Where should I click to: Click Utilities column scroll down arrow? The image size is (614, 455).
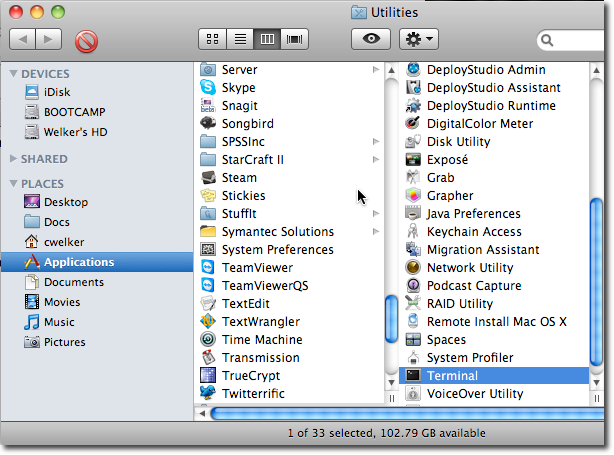click(596, 383)
